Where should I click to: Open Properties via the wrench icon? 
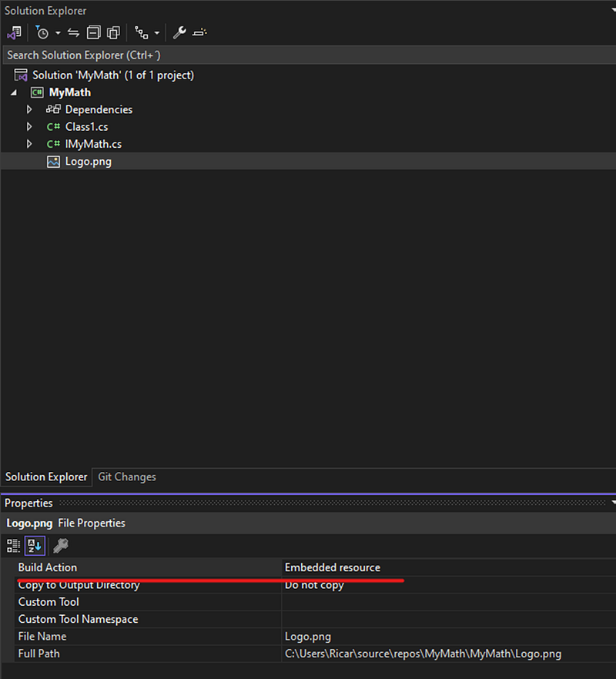[179, 33]
